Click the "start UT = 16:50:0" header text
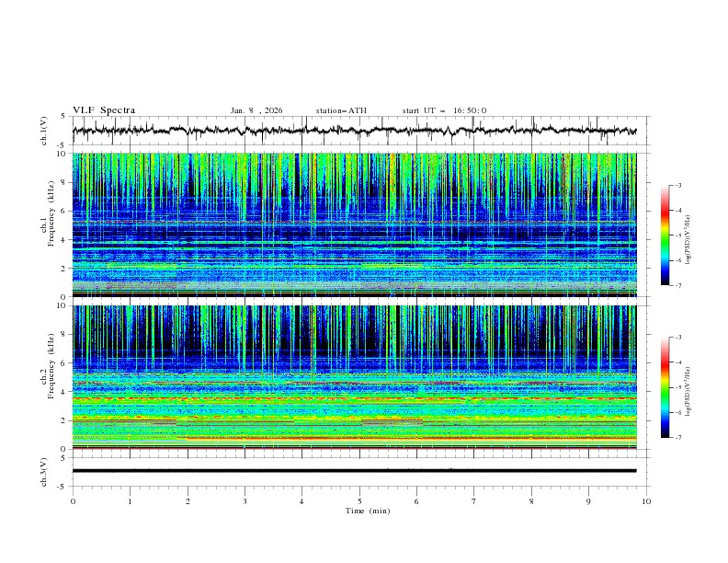This screenshot has height=563, width=728. (444, 110)
